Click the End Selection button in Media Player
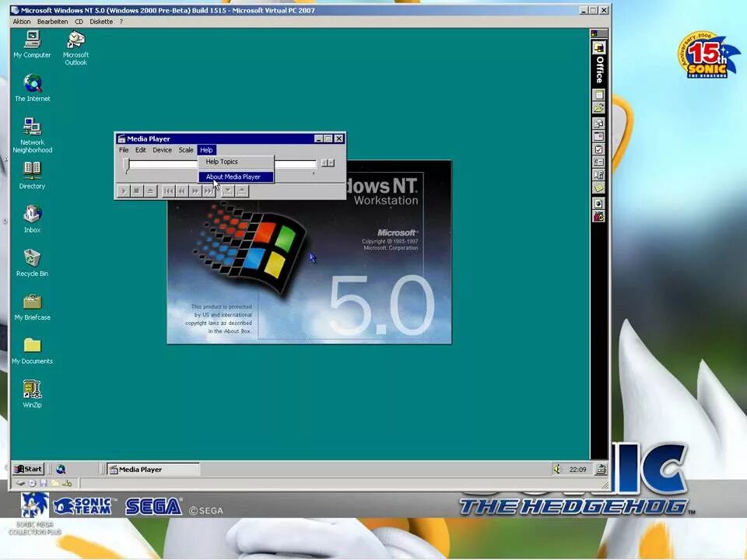The image size is (747, 560). 241,191
